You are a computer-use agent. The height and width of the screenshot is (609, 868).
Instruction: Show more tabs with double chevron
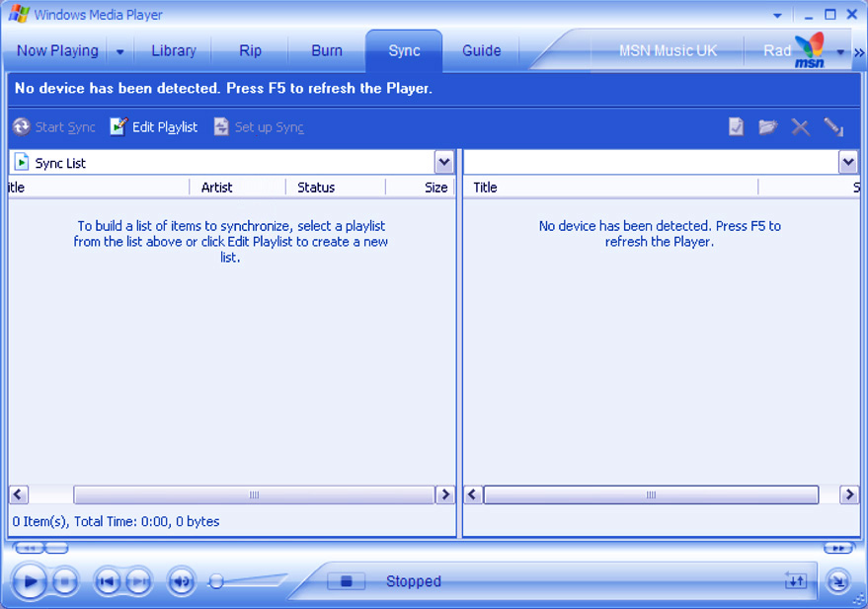coord(858,52)
